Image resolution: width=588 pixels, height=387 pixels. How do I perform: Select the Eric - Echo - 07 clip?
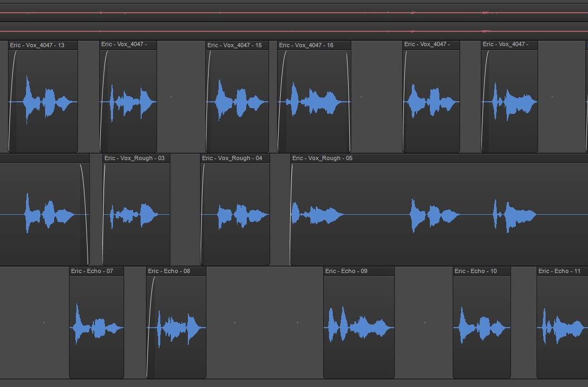(x=97, y=322)
